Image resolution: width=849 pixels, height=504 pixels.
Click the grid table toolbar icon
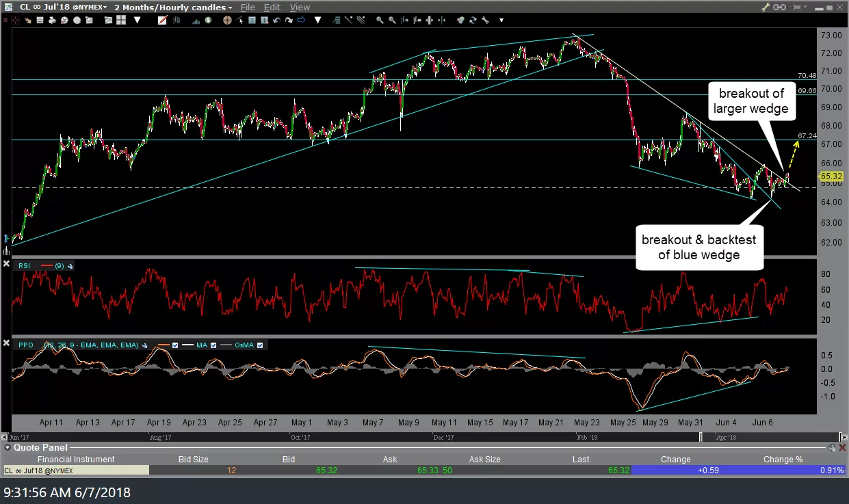pos(40,21)
